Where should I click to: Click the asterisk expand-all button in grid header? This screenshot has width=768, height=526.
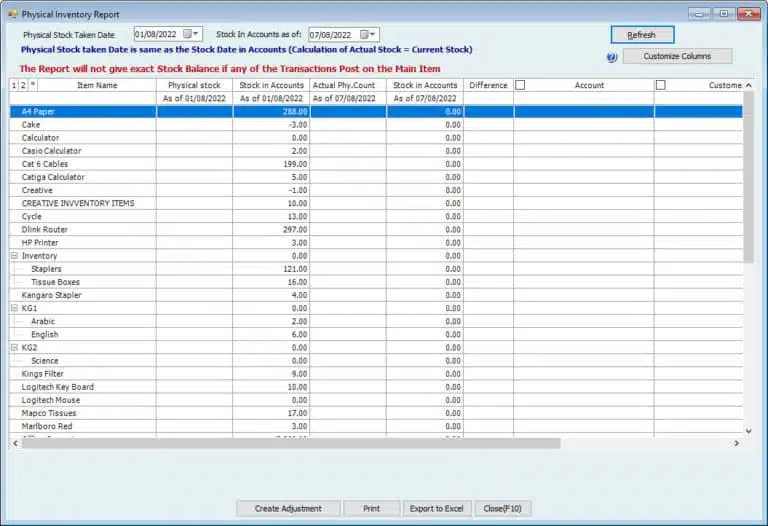(32, 86)
